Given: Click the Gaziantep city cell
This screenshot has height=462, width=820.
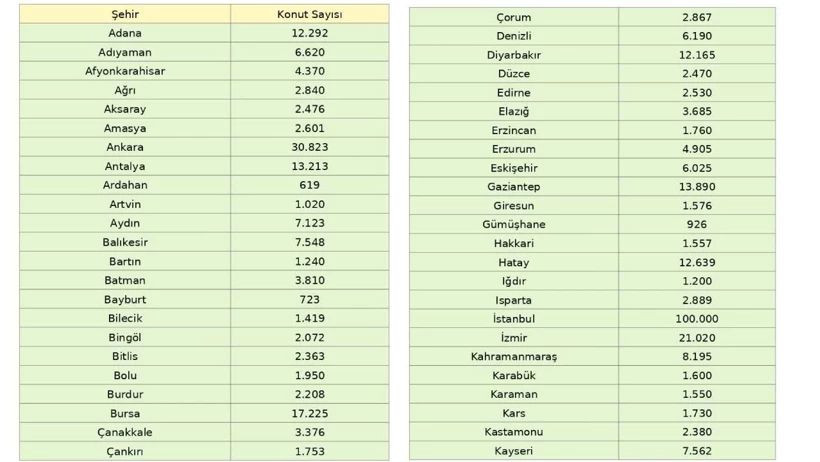Looking at the screenshot, I should tap(514, 187).
